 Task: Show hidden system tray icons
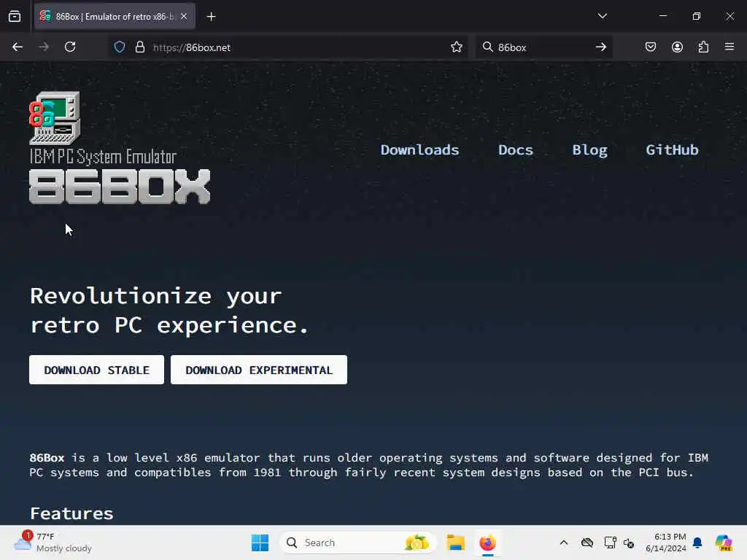pos(564,542)
